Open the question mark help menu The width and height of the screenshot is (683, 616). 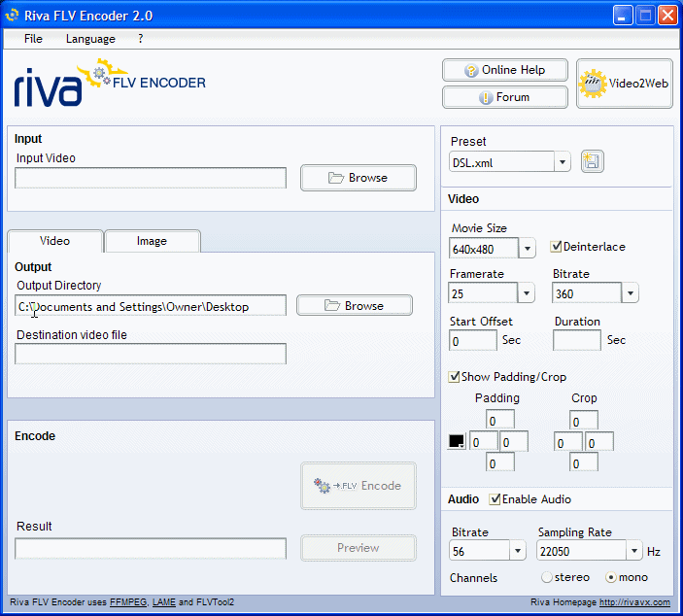point(140,39)
